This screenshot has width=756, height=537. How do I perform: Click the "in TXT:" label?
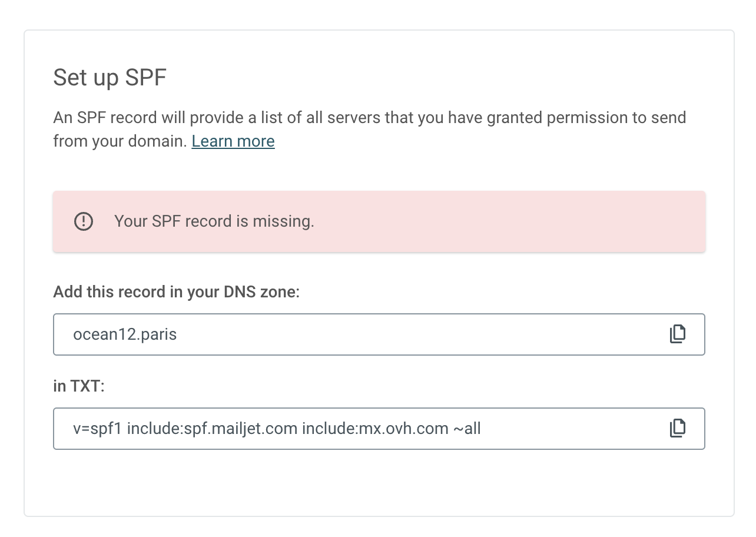point(79,386)
